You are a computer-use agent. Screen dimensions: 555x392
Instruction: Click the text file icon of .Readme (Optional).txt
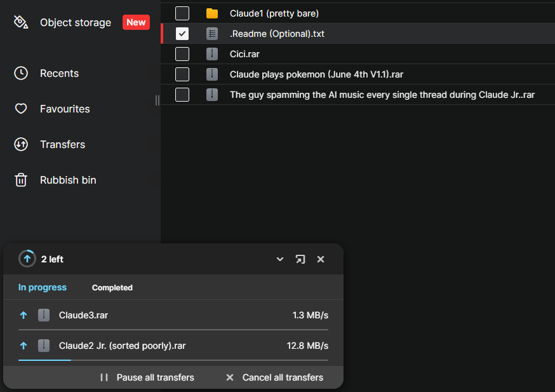point(212,34)
